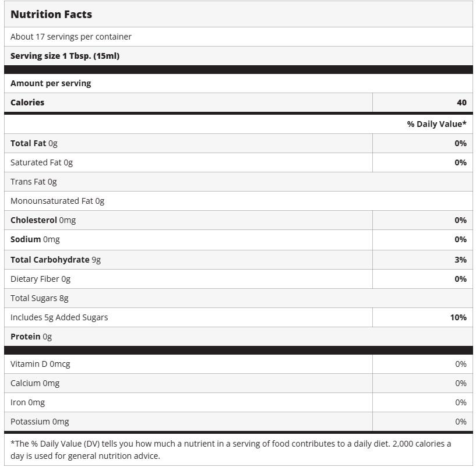Viewport: 476px width, 467px height.
Task: Click the Vitamin D 0mcg label
Action: click(x=40, y=364)
